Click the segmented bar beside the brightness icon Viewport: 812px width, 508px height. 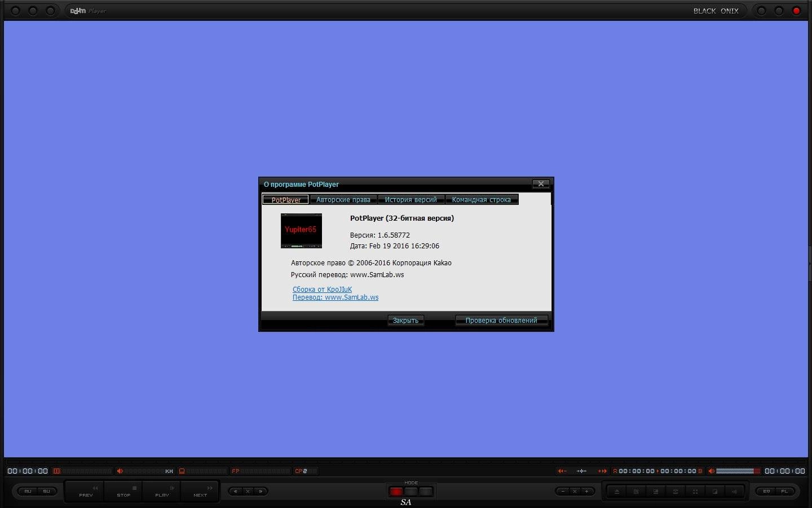click(87, 471)
